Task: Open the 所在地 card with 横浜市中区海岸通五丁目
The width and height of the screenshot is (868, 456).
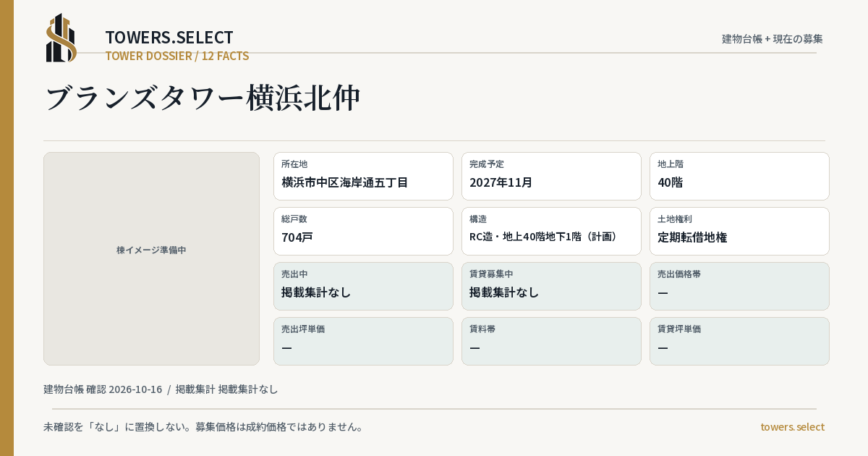Action: (363, 176)
